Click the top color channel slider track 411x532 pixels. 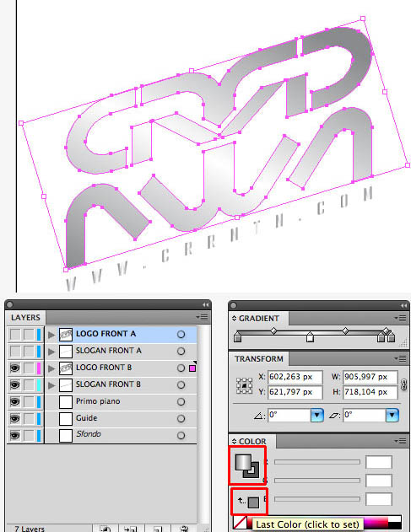(x=317, y=462)
